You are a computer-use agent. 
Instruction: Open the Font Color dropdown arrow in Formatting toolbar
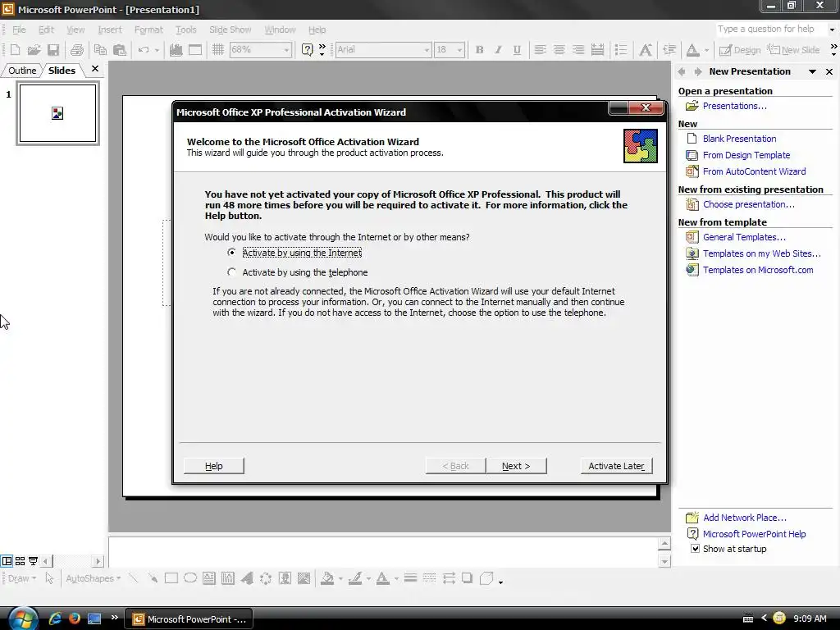(706, 50)
